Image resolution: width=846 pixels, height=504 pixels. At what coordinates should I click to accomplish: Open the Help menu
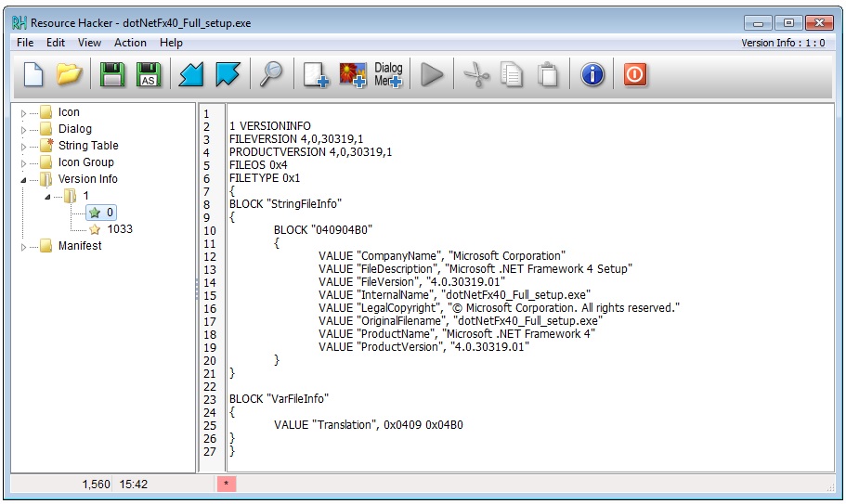(171, 43)
